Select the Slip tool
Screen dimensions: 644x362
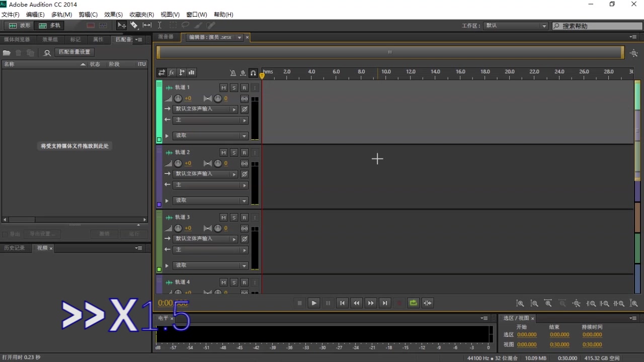147,25
